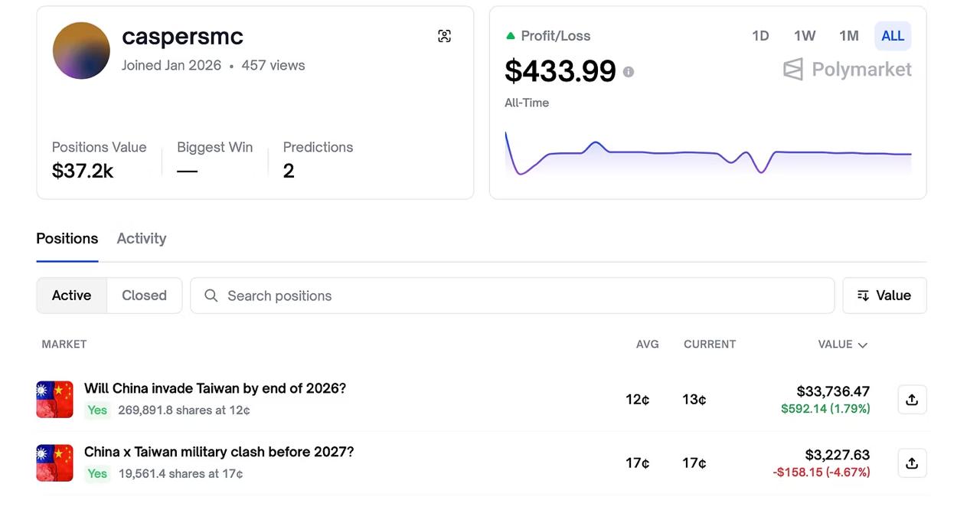Open the Activity tab
Viewport: 980px width, 510px height.
pos(141,238)
